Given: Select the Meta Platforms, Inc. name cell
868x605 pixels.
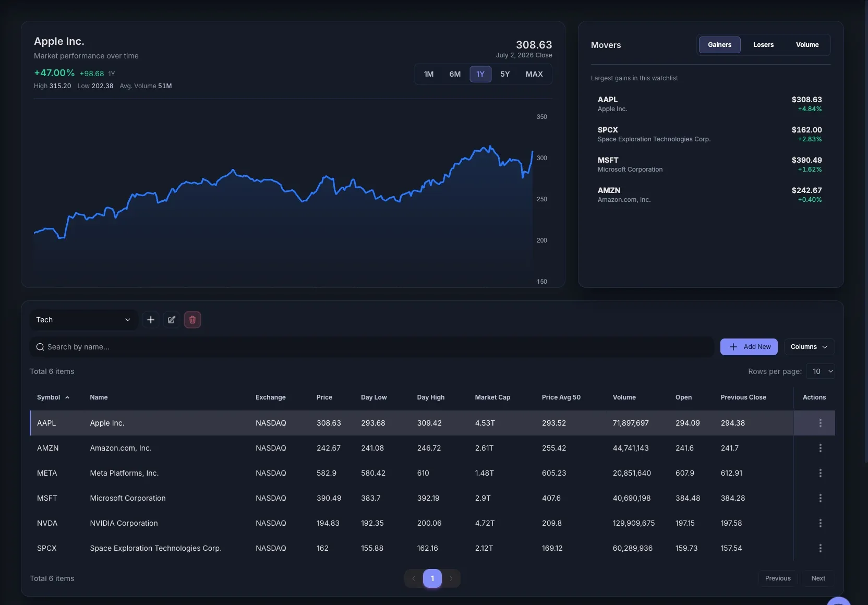Looking at the screenshot, I should coord(124,473).
